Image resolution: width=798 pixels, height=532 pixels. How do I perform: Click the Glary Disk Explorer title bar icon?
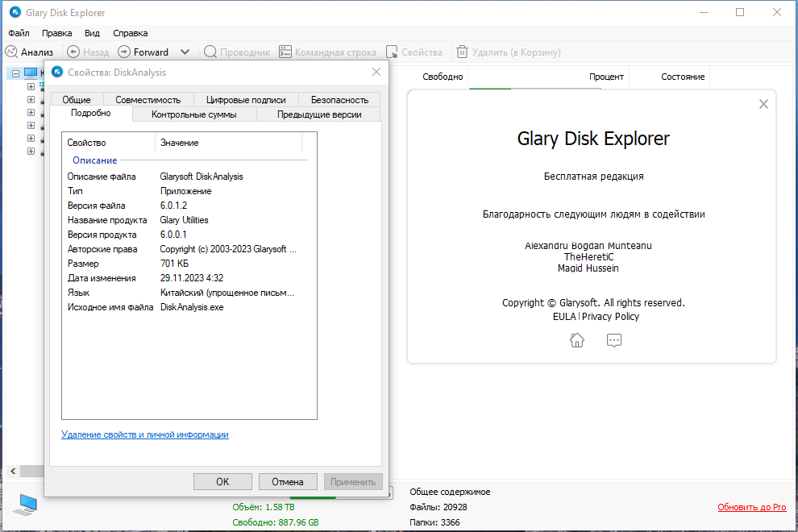click(15, 12)
